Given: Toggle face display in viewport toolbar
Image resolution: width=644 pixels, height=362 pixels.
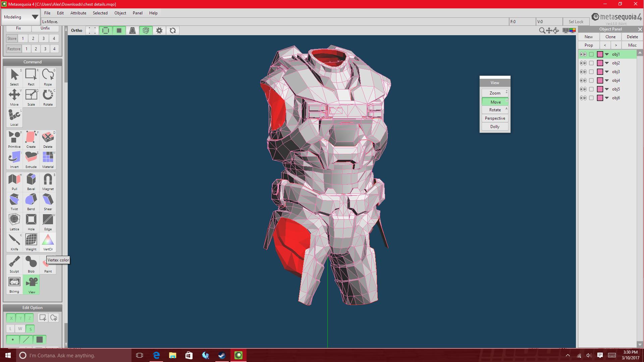Looking at the screenshot, I should click(x=119, y=31).
